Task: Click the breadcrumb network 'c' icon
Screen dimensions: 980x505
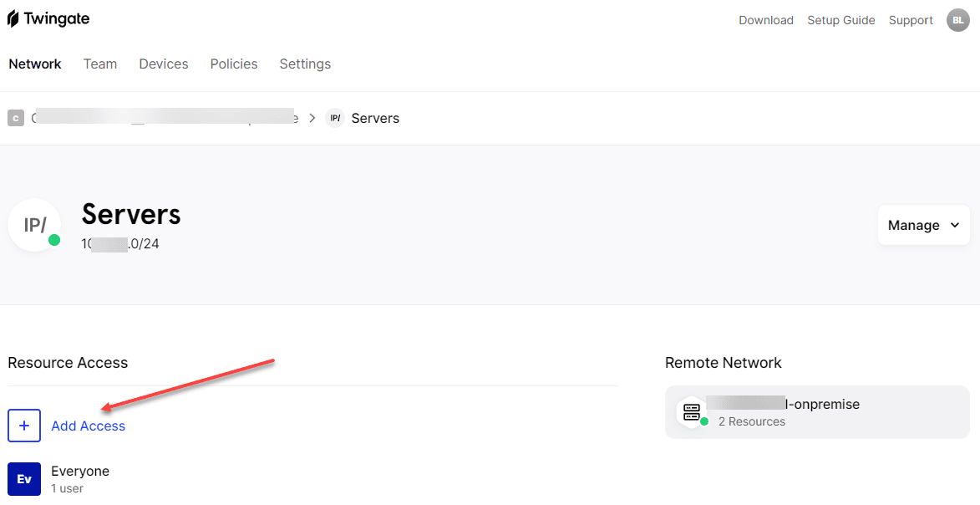Action: (x=16, y=118)
